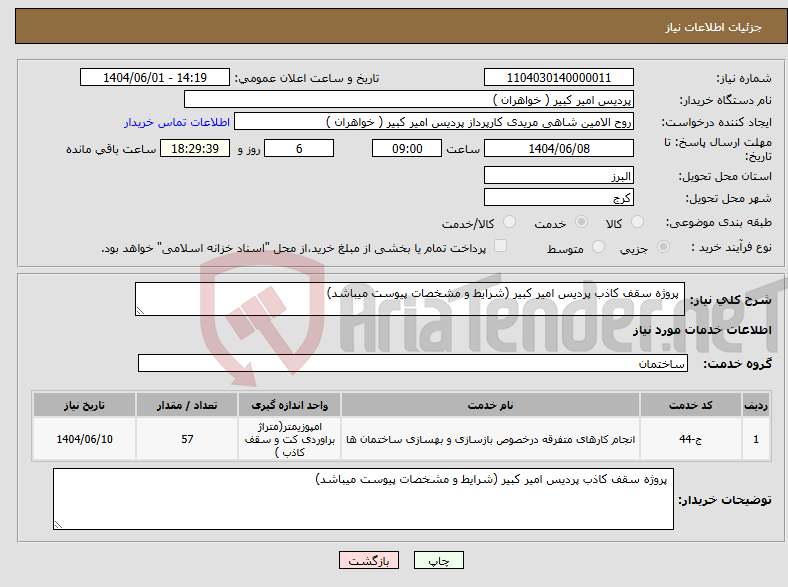Click the طبقه بندی موضوعی label

coord(719,222)
